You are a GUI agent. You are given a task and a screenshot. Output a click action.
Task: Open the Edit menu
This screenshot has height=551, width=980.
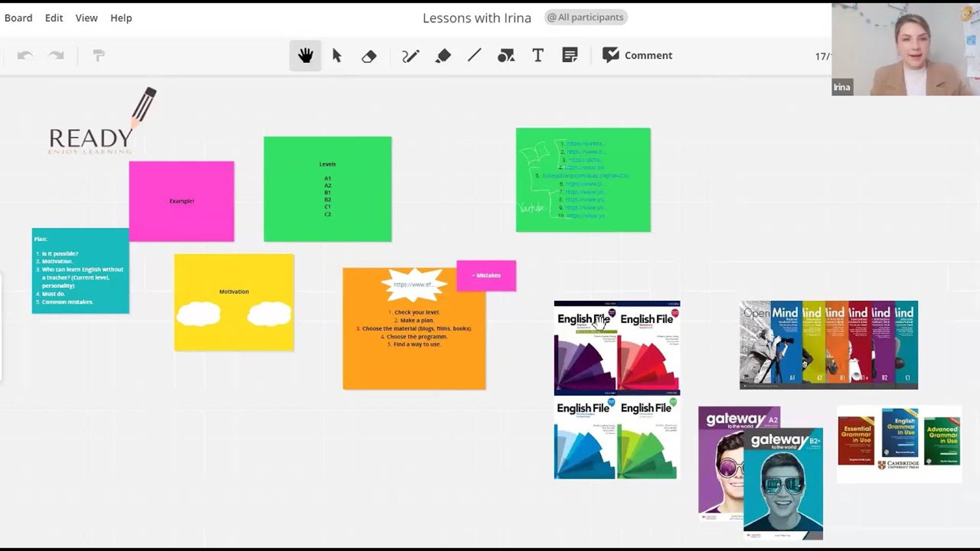tap(54, 18)
